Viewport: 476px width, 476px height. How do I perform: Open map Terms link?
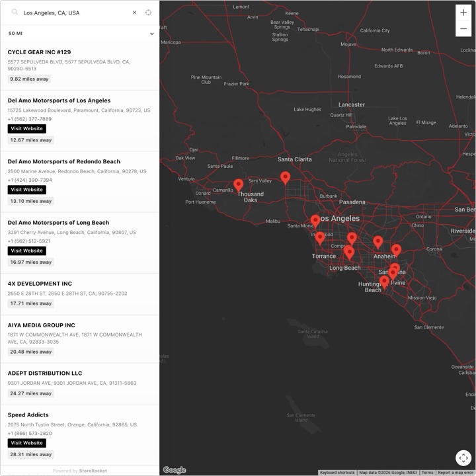click(x=427, y=473)
